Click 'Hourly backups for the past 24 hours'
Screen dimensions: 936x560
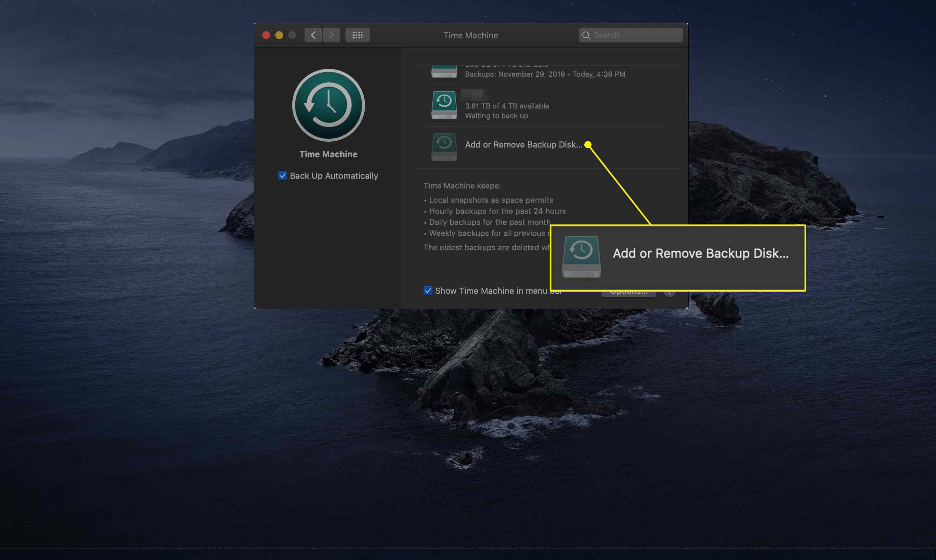tap(497, 211)
